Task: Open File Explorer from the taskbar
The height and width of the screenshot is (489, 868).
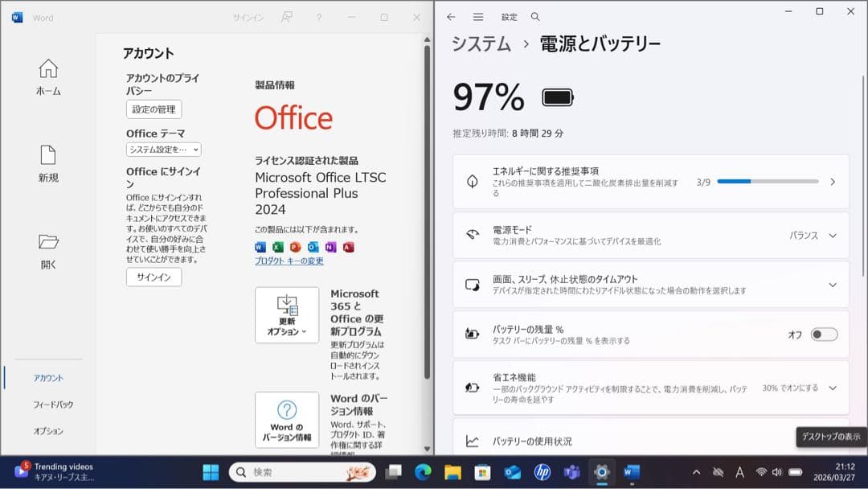Action: [452, 472]
